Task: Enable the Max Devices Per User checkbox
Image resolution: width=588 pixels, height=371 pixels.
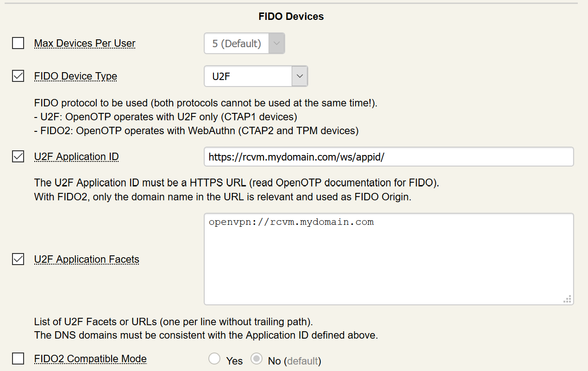Action: (18, 43)
